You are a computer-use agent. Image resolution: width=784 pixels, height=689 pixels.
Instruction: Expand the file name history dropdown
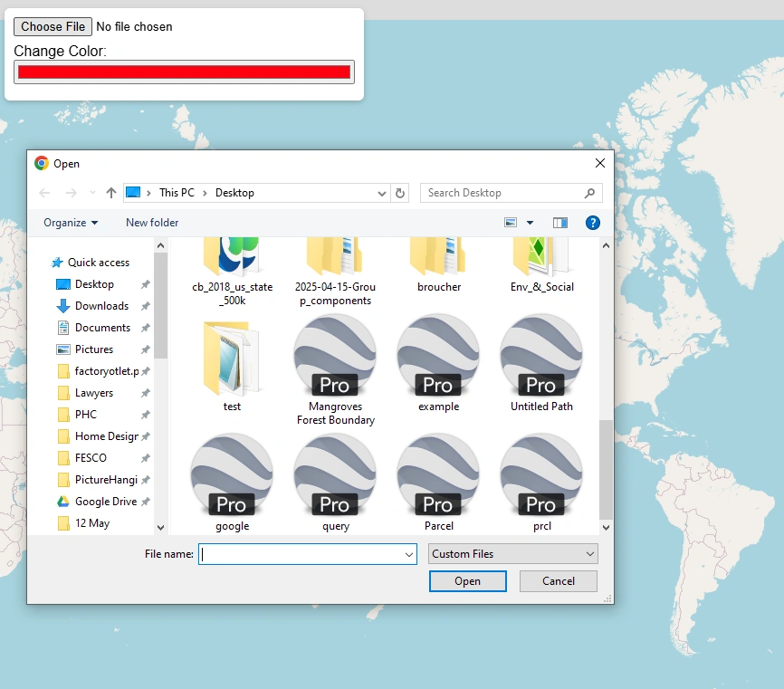coord(406,553)
